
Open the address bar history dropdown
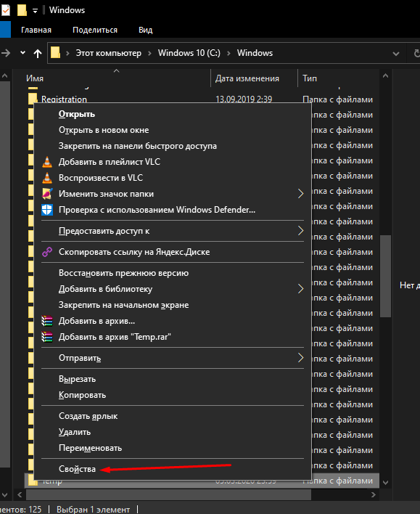click(396, 54)
